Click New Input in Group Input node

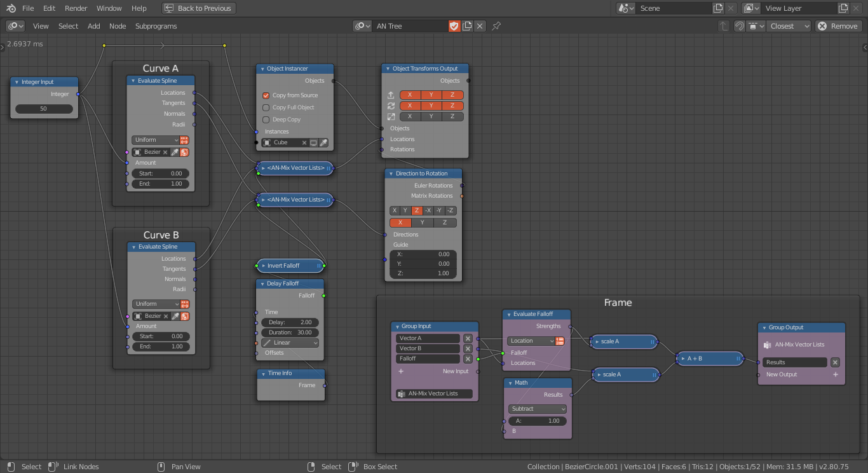point(456,371)
